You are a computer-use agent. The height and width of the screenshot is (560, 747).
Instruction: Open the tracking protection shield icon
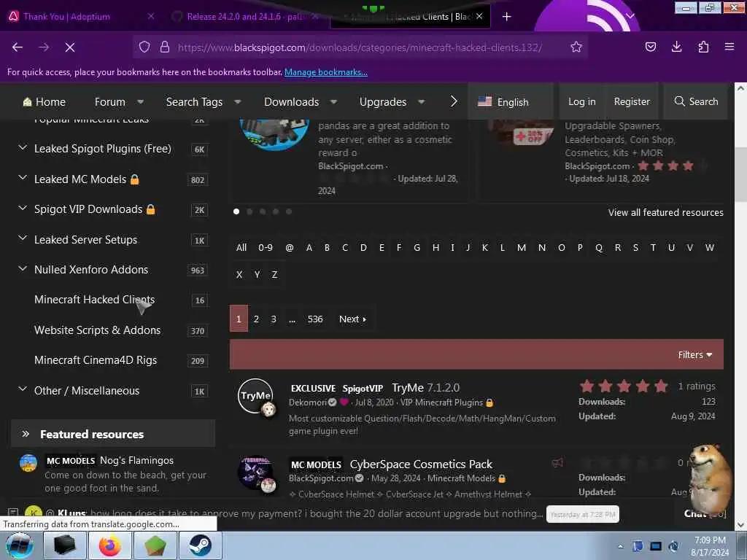pyautogui.click(x=144, y=47)
